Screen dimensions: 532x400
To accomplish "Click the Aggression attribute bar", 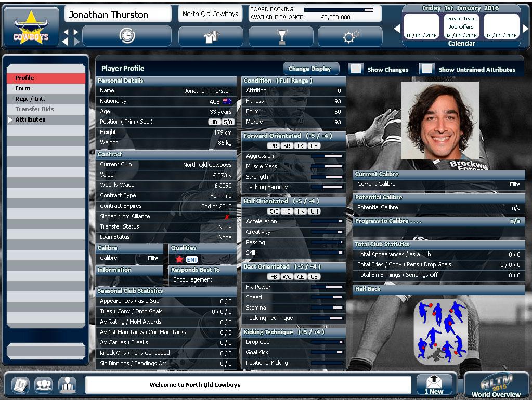I will click(327, 156).
